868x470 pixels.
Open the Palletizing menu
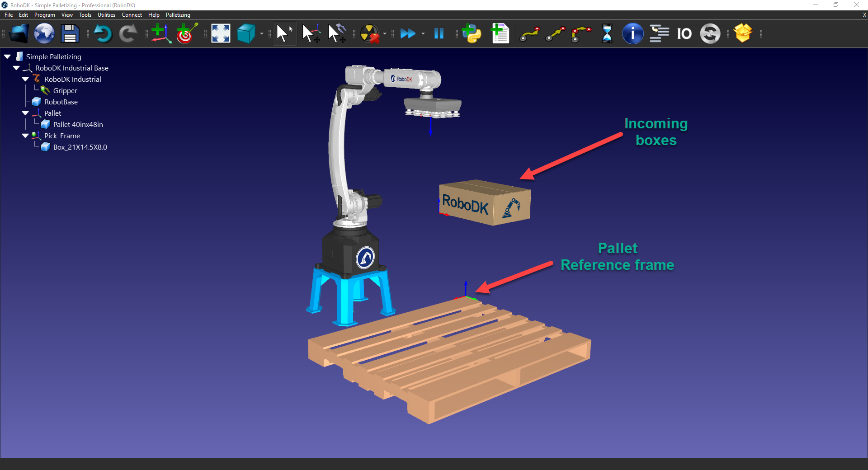[x=178, y=15]
